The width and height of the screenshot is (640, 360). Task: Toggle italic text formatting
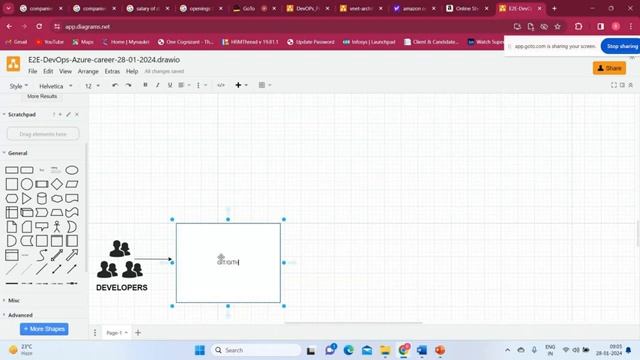[x=158, y=85]
